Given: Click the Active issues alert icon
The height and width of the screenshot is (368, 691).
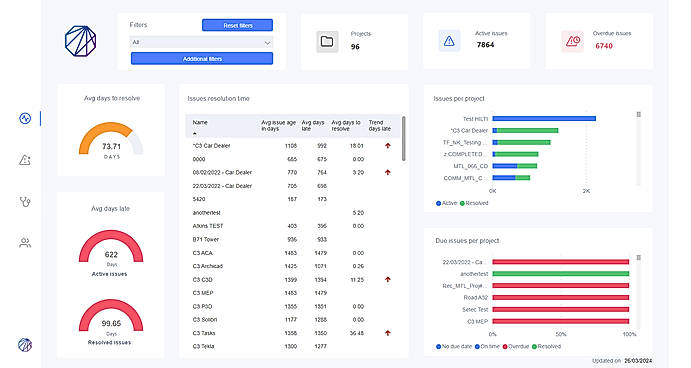Looking at the screenshot, I should [x=449, y=41].
